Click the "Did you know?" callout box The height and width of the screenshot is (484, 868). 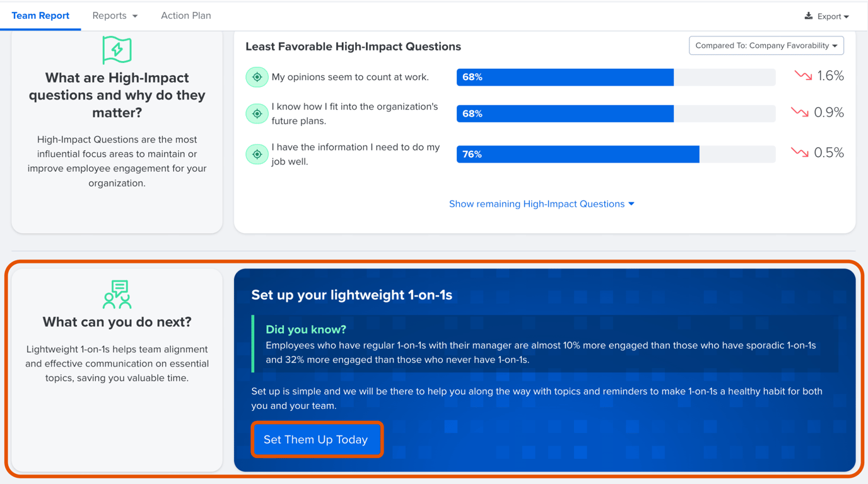click(x=545, y=344)
